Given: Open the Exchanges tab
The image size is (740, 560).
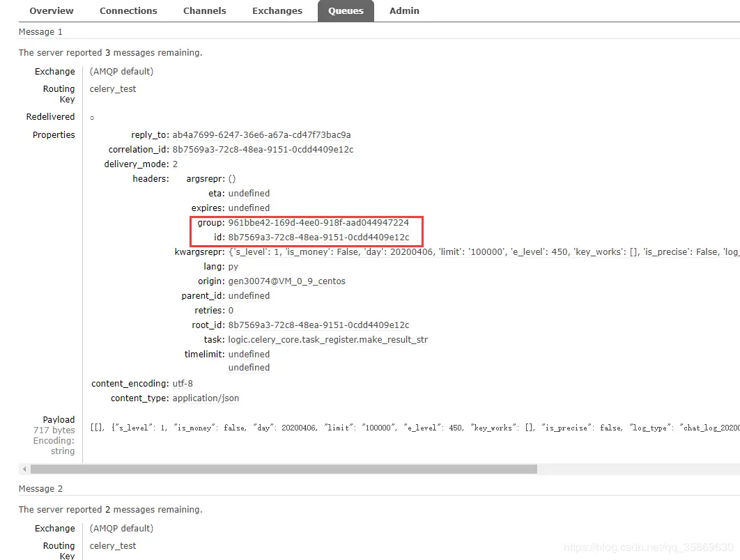Looking at the screenshot, I should [x=277, y=11].
